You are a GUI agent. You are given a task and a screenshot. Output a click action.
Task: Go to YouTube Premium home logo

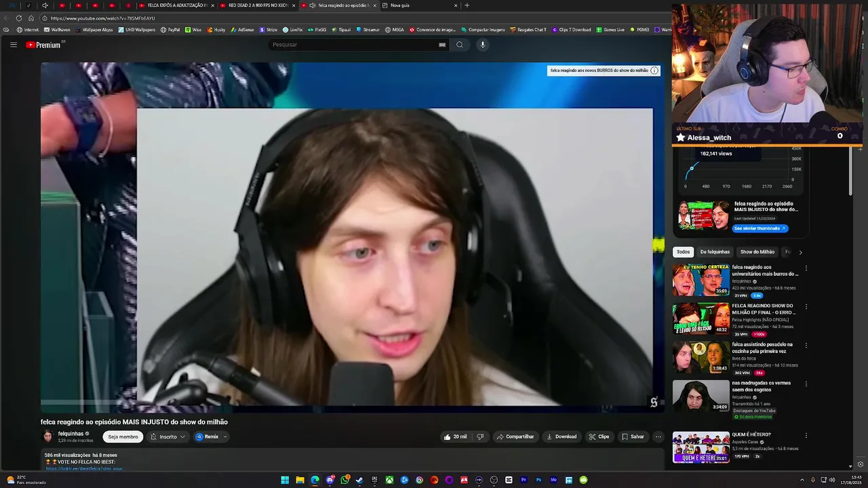click(x=45, y=45)
